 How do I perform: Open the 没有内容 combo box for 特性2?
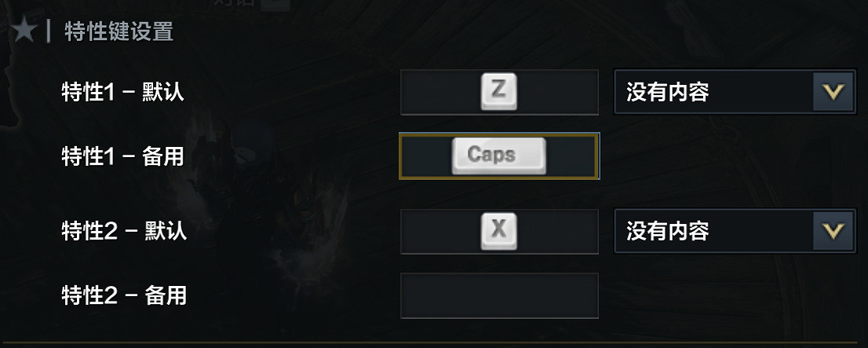(714, 231)
